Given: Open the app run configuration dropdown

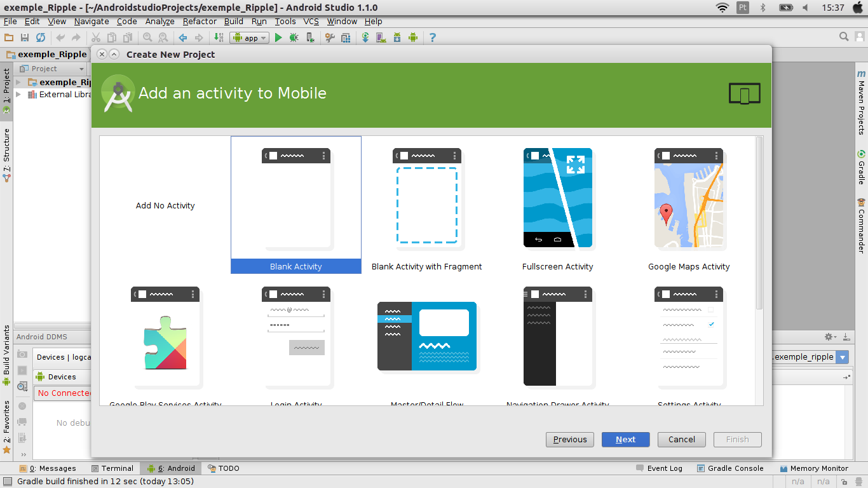Looking at the screenshot, I should pyautogui.click(x=250, y=37).
